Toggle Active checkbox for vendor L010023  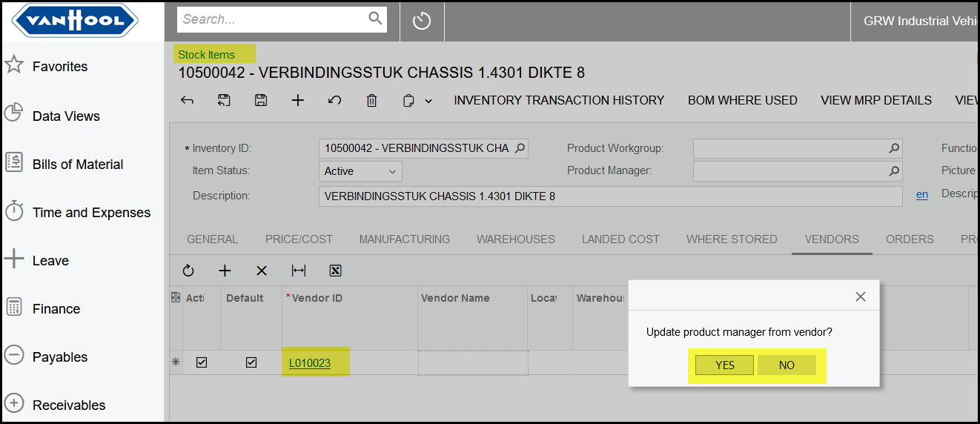pyautogui.click(x=202, y=362)
